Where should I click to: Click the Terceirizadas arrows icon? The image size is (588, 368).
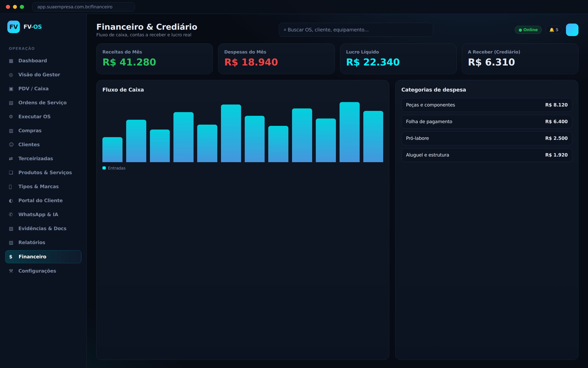[x=11, y=159]
